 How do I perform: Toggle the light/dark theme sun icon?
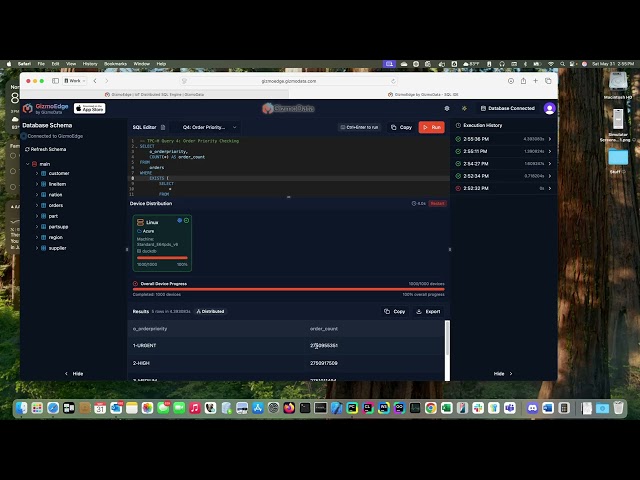click(x=464, y=108)
